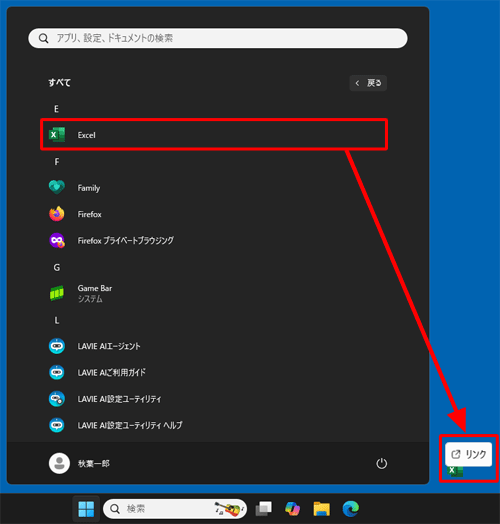500x524 pixels.
Task: Open Firefox プライベートブラウジング
Action: click(x=214, y=241)
